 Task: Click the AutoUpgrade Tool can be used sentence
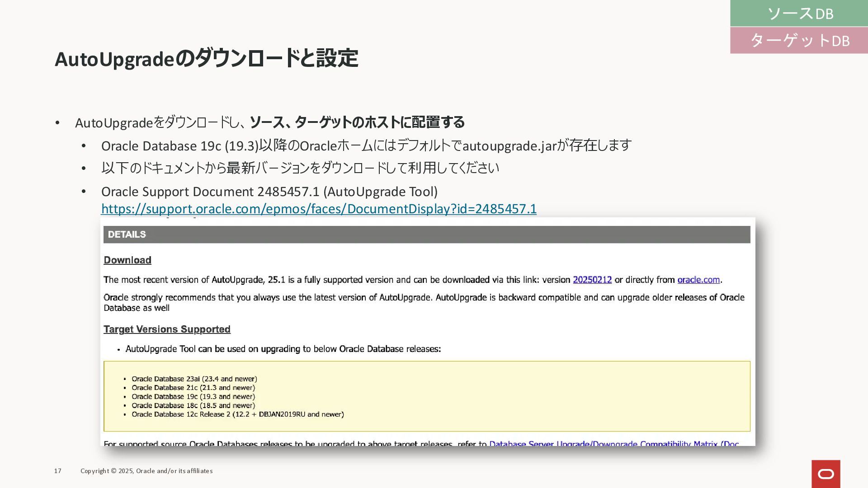(x=283, y=349)
